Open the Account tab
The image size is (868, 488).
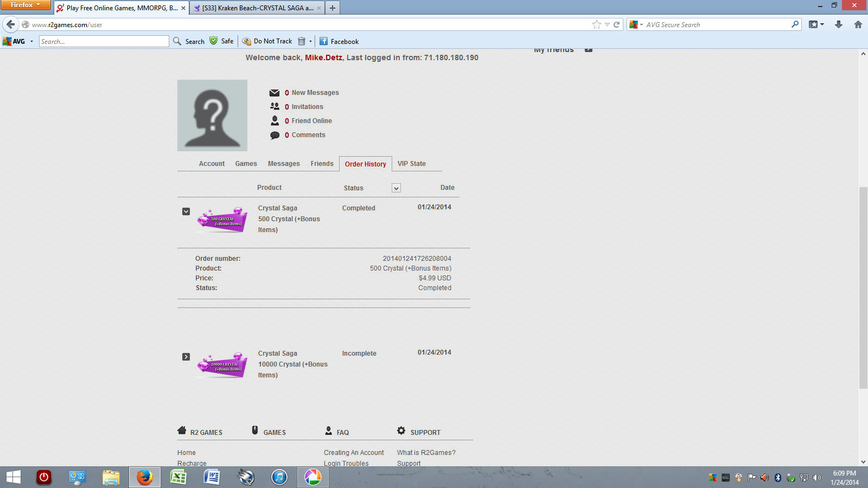pyautogui.click(x=212, y=164)
